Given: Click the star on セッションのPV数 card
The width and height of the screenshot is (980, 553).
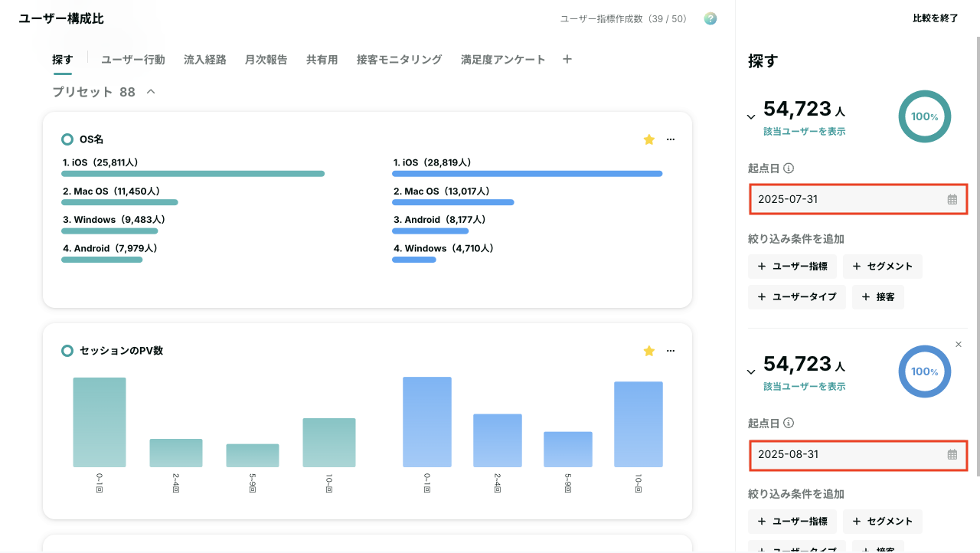Looking at the screenshot, I should pyautogui.click(x=649, y=351).
